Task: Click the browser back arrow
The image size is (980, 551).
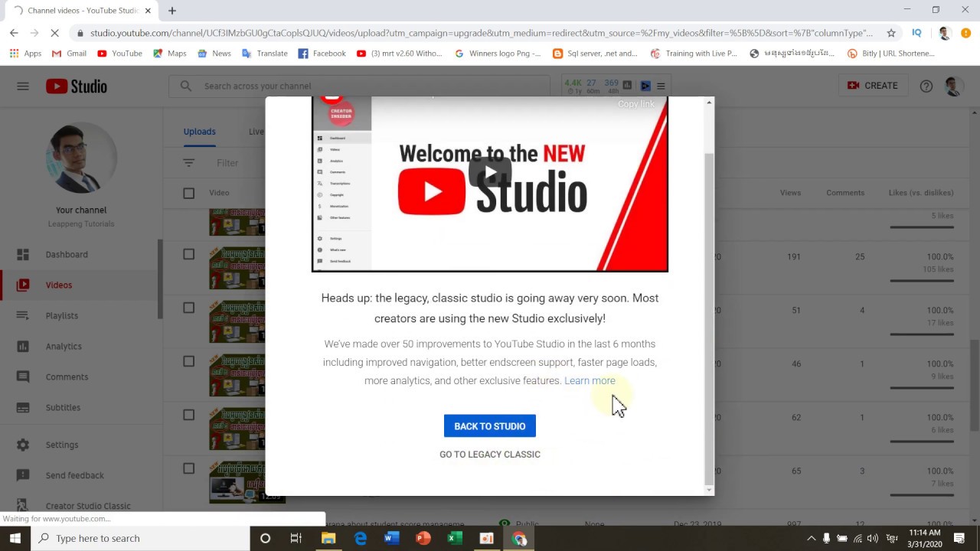Action: [14, 33]
